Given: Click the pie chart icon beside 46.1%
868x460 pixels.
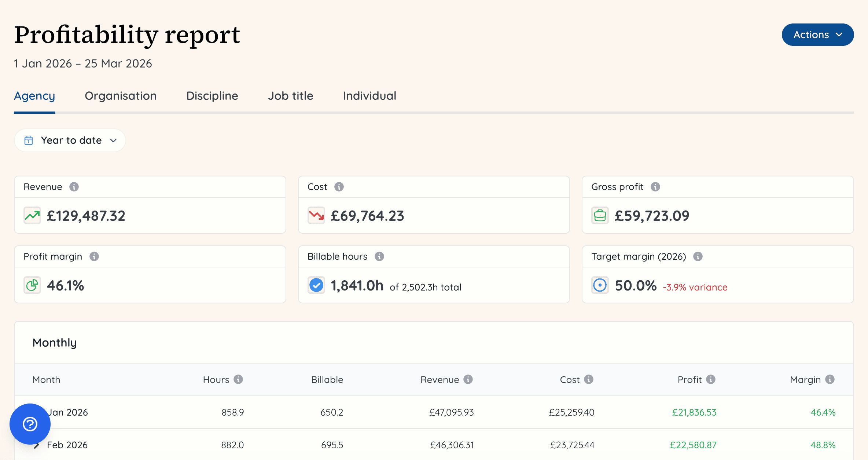Looking at the screenshot, I should coord(32,285).
